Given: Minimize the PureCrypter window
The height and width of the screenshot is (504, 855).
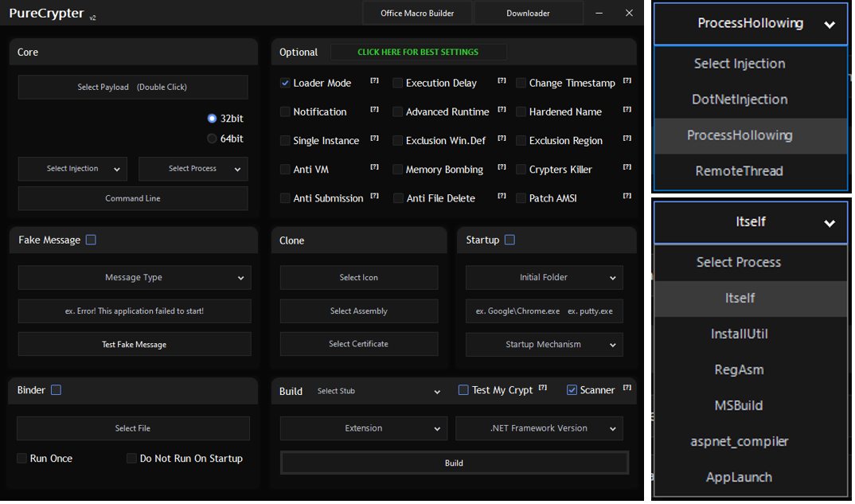Looking at the screenshot, I should point(599,13).
